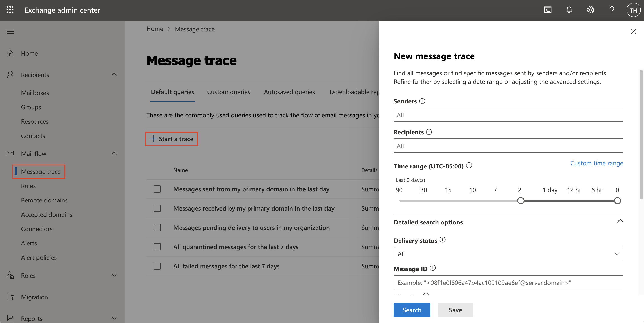Check 'All failed messages' row checkbox
Viewport: 644px width, 323px height.
pos(157,266)
